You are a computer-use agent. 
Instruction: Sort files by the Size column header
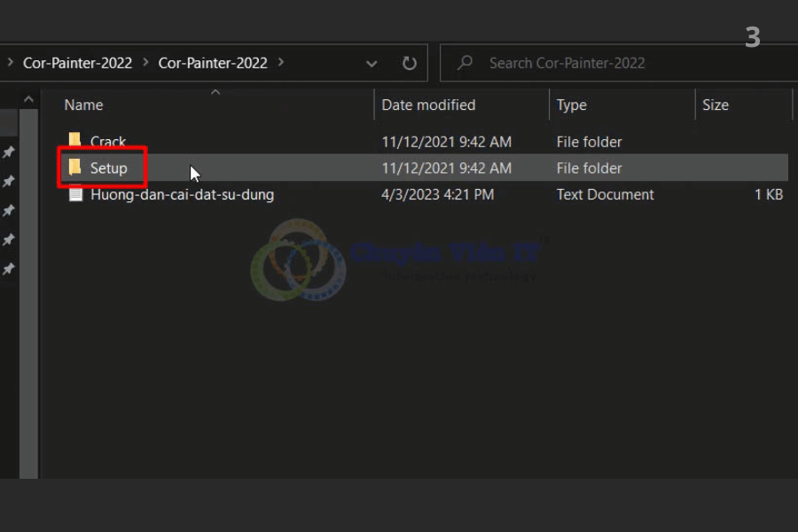point(716,105)
